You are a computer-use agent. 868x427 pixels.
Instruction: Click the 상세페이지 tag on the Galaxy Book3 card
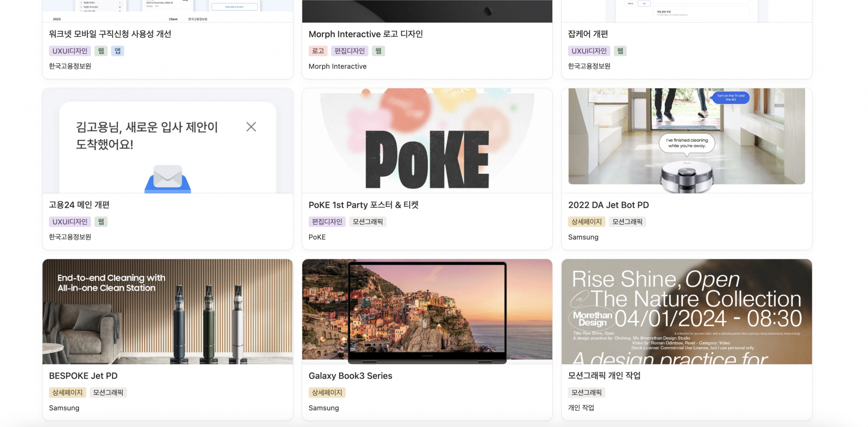(327, 392)
